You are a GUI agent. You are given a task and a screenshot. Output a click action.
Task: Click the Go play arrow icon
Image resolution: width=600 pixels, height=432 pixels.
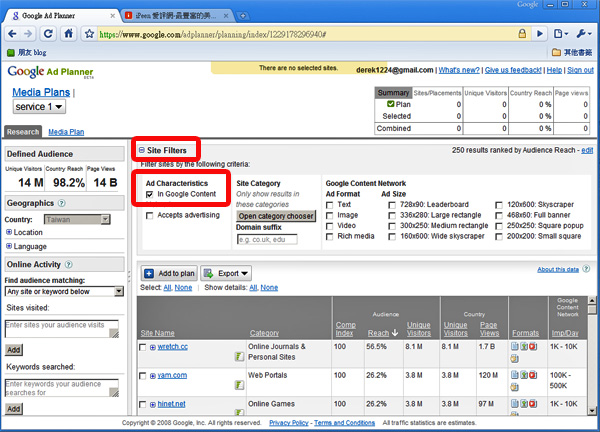(540, 34)
